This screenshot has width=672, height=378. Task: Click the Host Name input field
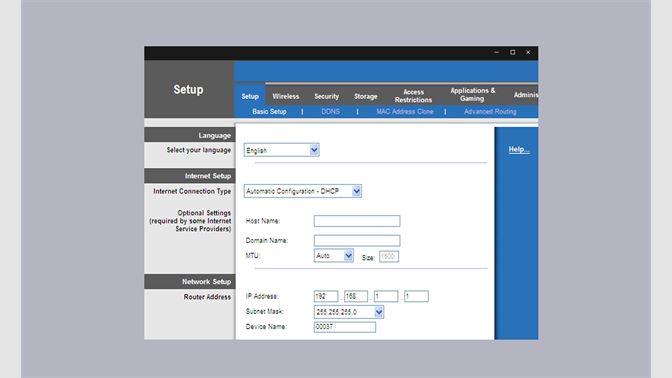[x=357, y=221]
